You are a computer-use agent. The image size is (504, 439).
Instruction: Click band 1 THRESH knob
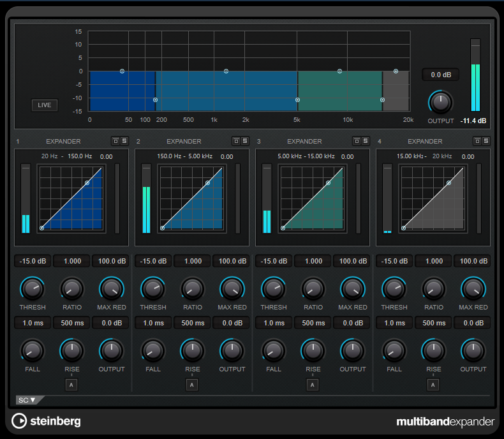pos(32,288)
